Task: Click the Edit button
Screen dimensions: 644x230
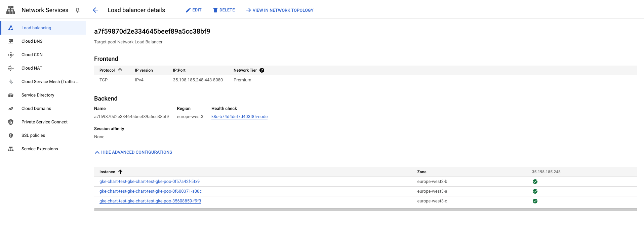Action: coord(194,10)
